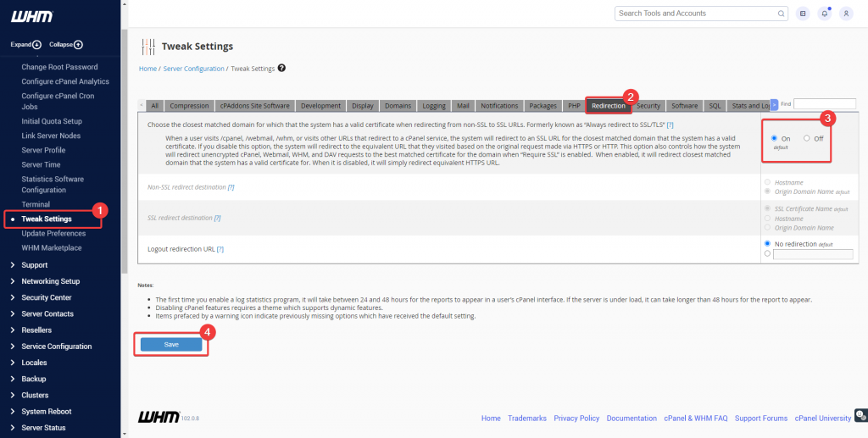The image size is (868, 438).
Task: Click the Tweak Settings sliders icon
Action: tap(147, 47)
